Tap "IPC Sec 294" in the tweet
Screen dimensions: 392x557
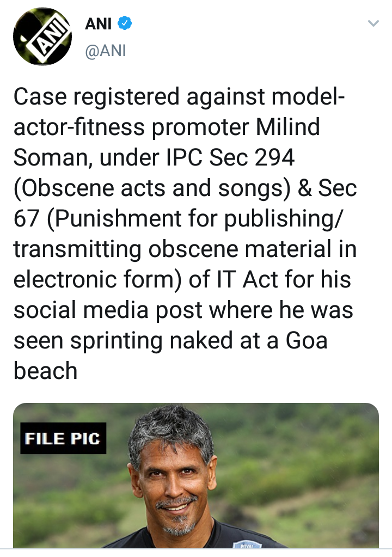(229, 158)
